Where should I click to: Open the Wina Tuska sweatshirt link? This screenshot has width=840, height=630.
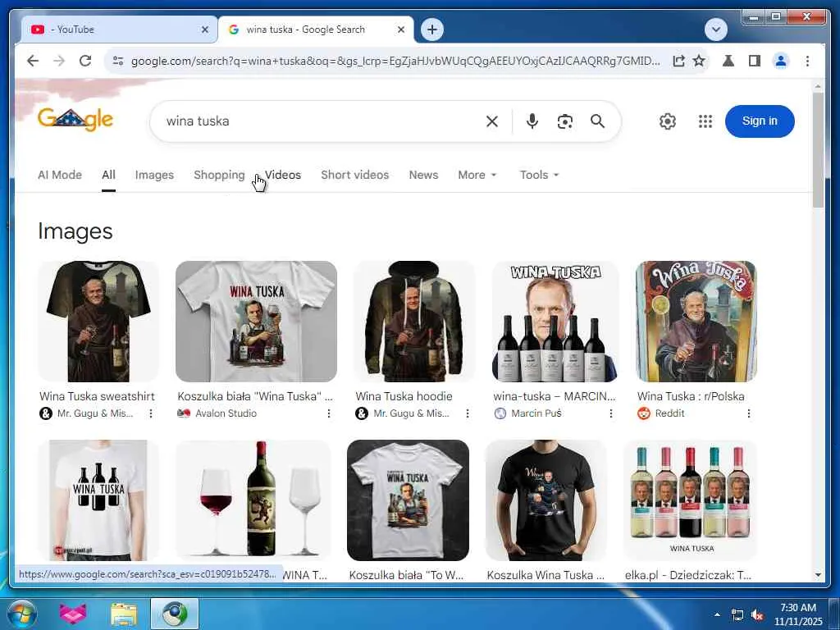(x=97, y=396)
